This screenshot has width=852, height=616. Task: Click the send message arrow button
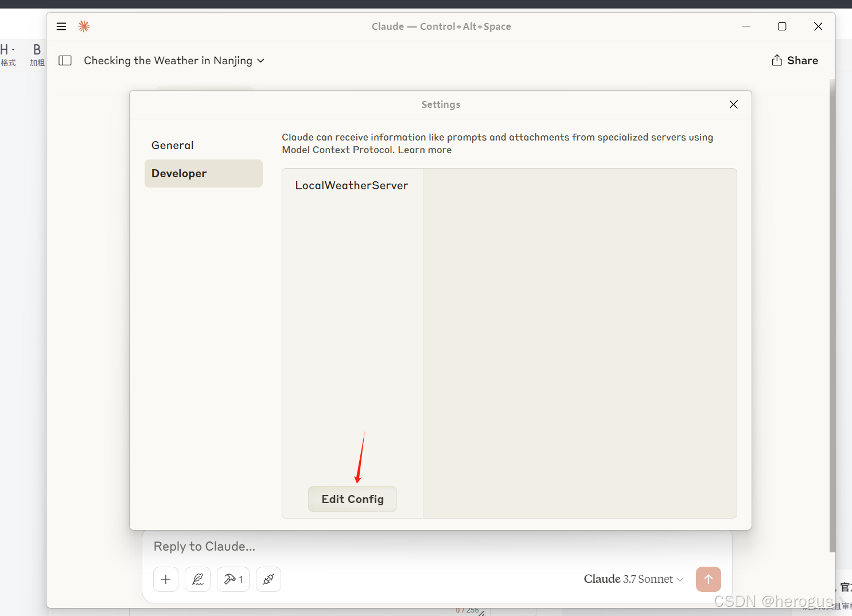[709, 579]
